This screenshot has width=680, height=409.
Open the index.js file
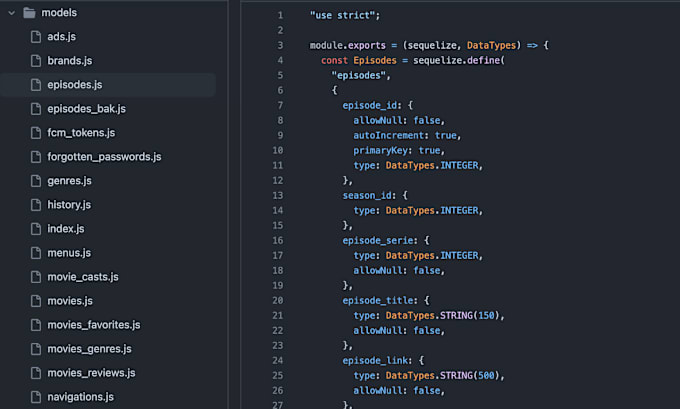click(65, 229)
